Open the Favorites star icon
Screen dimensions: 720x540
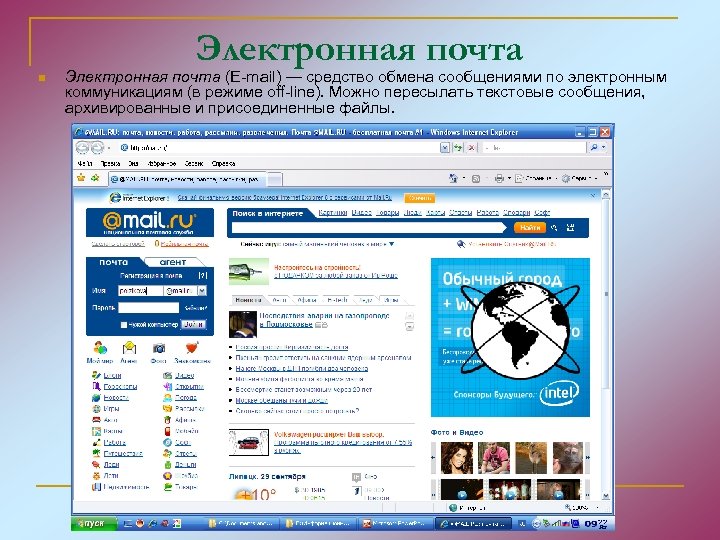point(81,177)
